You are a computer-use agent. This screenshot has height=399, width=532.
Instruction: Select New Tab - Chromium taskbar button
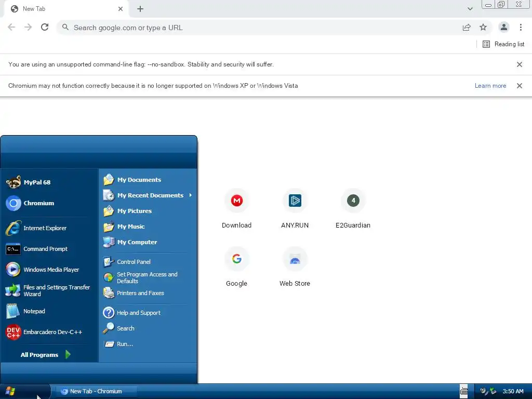click(96, 391)
